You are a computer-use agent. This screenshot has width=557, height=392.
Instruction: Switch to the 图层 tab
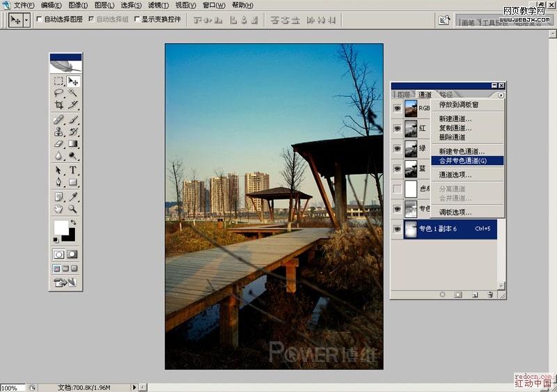click(404, 95)
